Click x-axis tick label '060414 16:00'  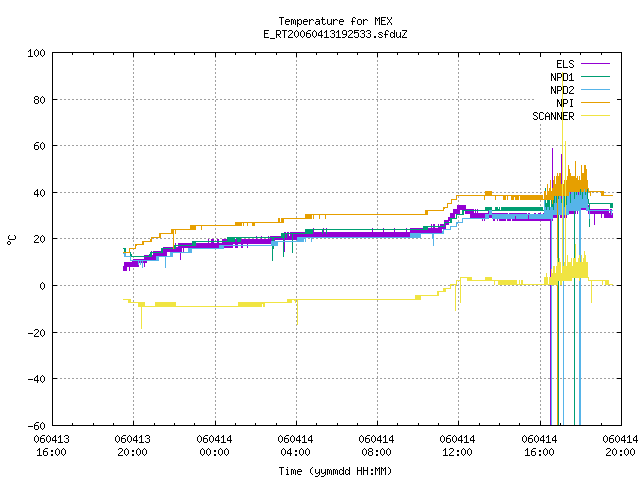pos(539,446)
